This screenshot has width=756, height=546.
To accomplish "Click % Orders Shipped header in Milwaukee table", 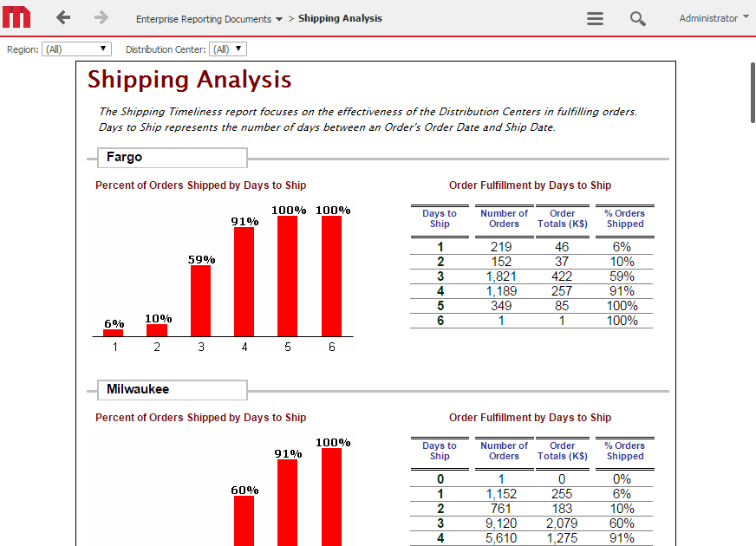I will click(624, 451).
